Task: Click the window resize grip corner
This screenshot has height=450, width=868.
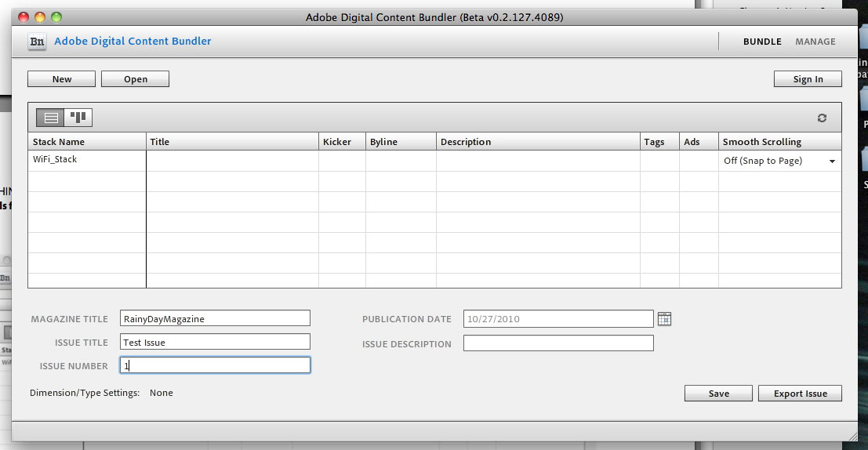Action: (x=852, y=437)
